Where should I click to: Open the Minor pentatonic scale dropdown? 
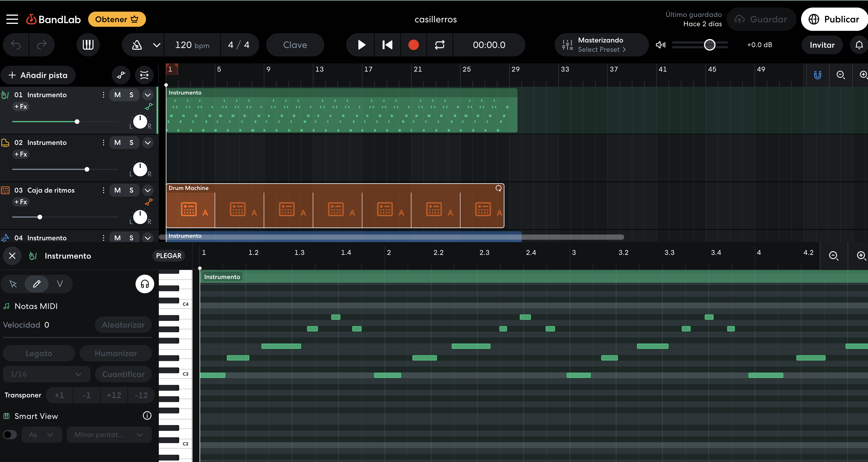109,434
